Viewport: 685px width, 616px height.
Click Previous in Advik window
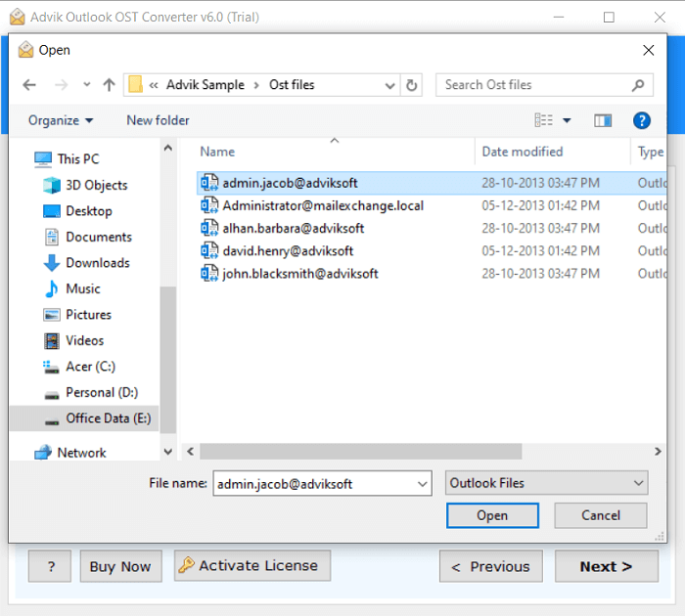tap(491, 566)
